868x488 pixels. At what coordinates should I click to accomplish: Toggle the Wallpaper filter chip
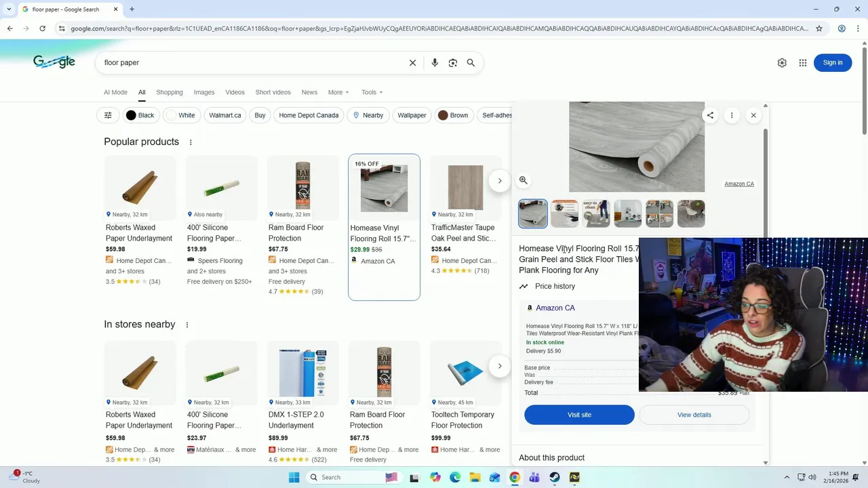point(412,115)
